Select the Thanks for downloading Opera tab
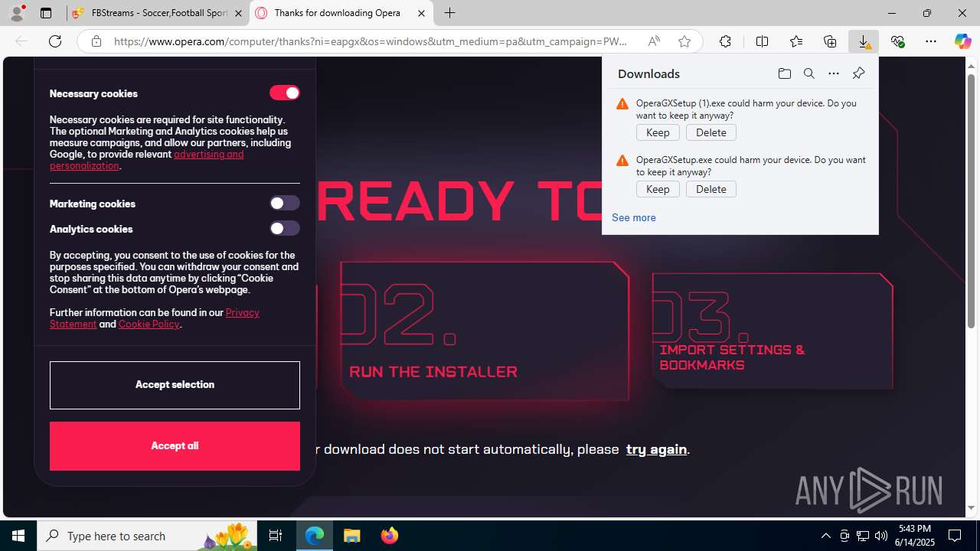Image resolution: width=980 pixels, height=551 pixels. (x=341, y=13)
